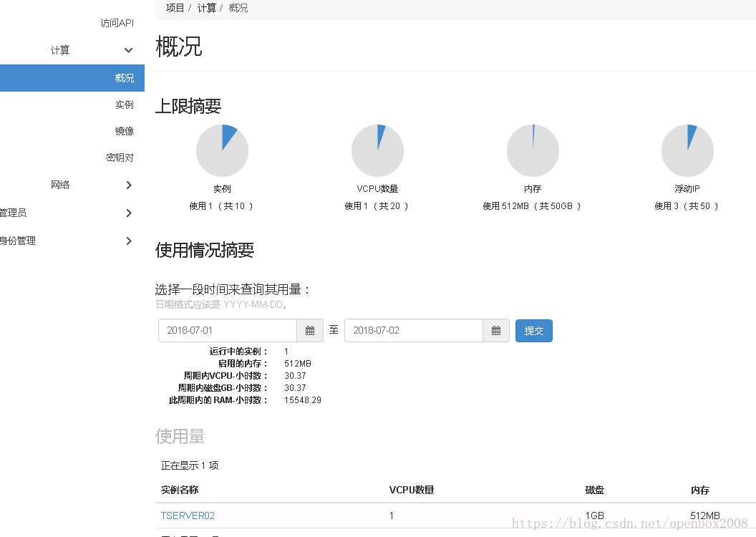Open 镜像 in the sidebar
The image size is (756, 537).
pyautogui.click(x=124, y=131)
